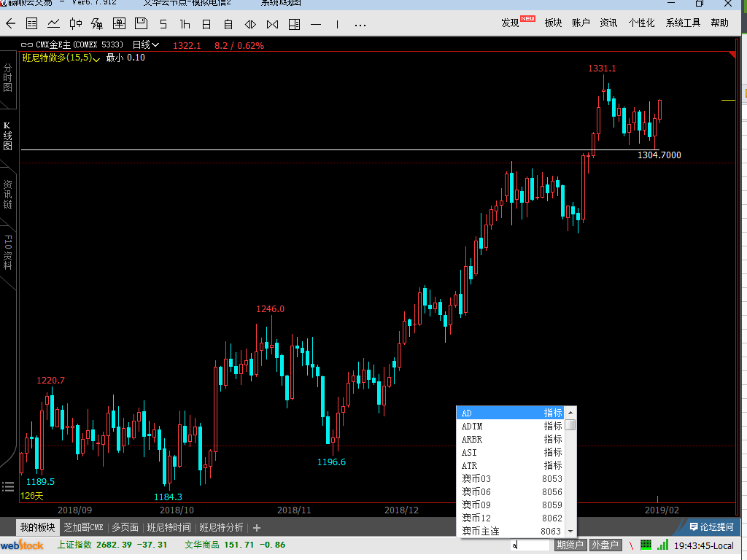Open the 资讯链 side tab

coord(7,194)
